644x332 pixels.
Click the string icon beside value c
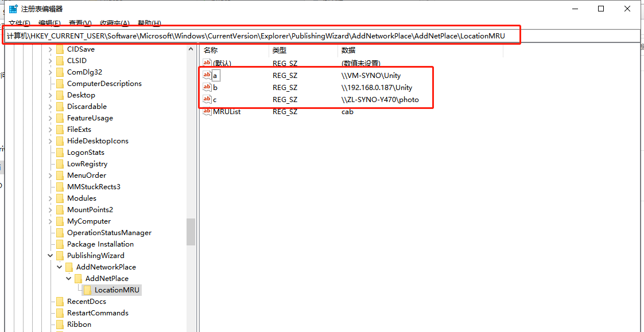207,99
